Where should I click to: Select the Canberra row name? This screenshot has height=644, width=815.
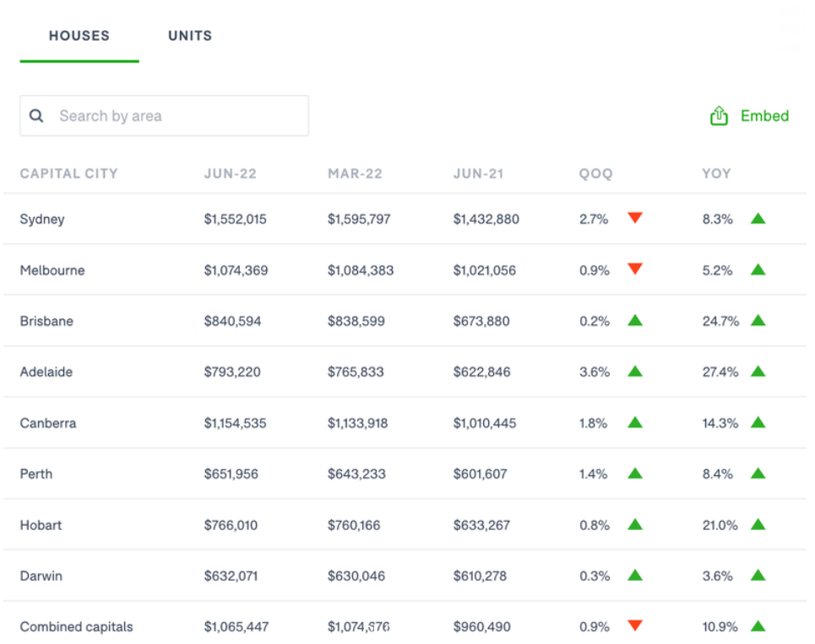(48, 423)
